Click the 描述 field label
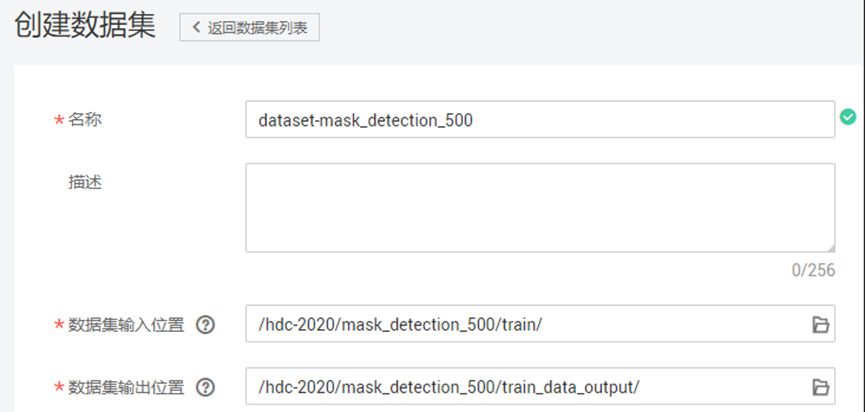Image resolution: width=865 pixels, height=412 pixels. [x=85, y=182]
